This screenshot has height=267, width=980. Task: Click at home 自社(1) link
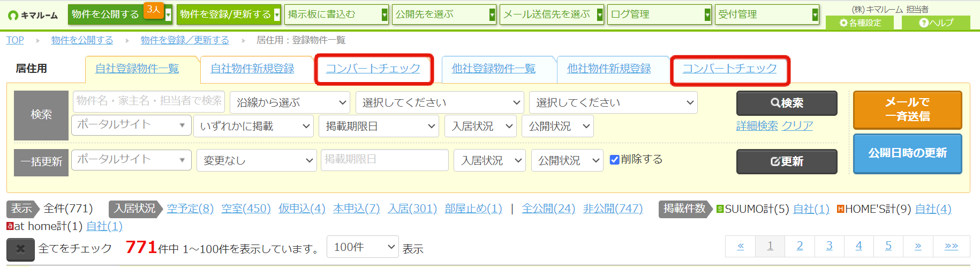104,226
